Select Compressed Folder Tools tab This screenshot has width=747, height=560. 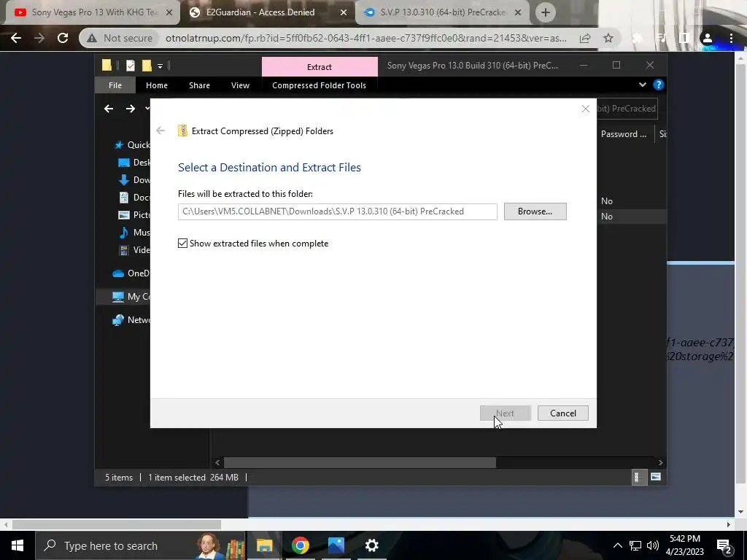[320, 85]
